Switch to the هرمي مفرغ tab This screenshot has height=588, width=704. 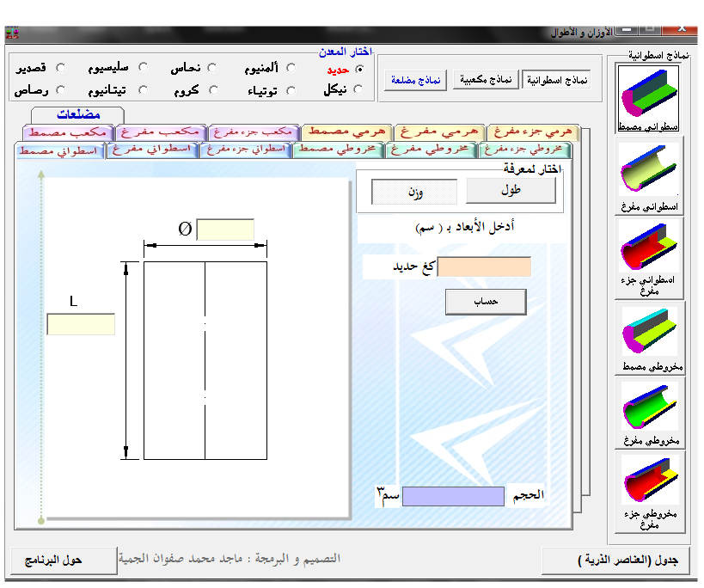pos(439,132)
